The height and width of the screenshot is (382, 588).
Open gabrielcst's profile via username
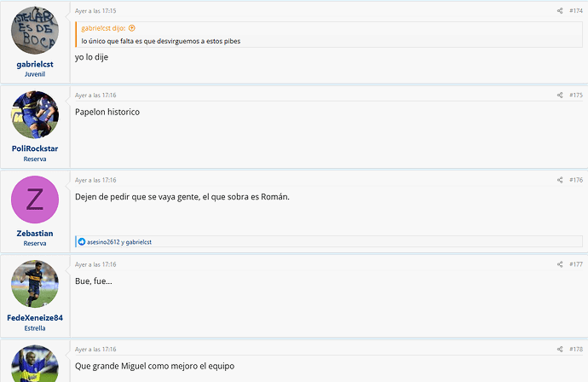coord(35,64)
